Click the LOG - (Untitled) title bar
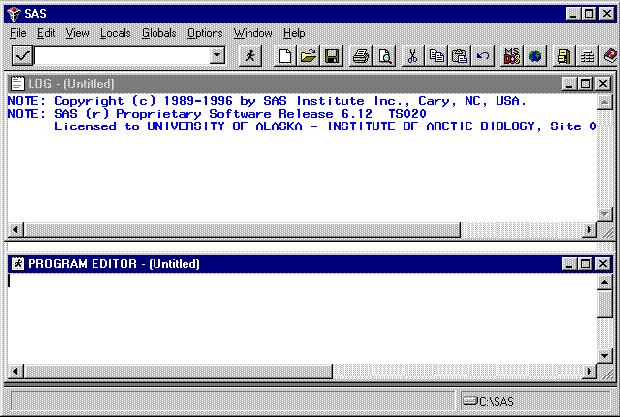Image resolution: width=620 pixels, height=417 pixels. [310, 84]
